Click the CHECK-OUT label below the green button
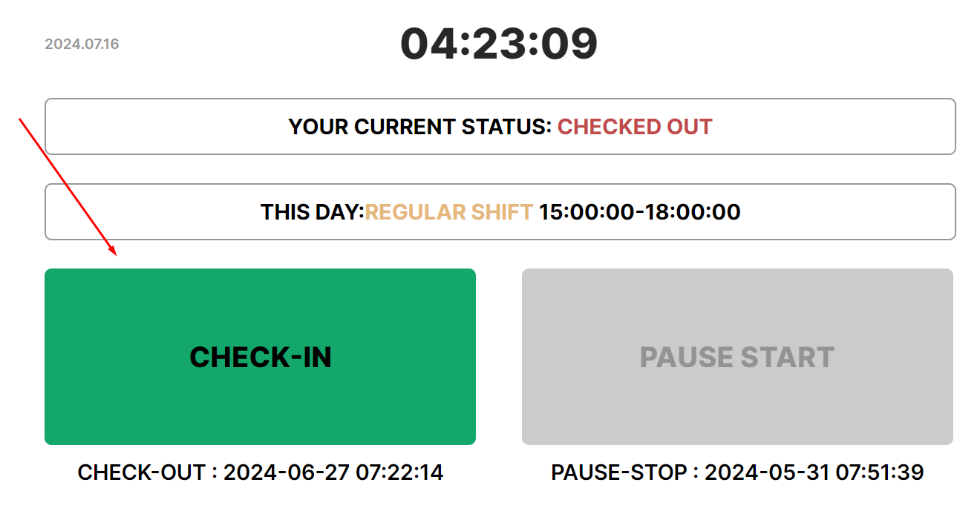Image resolution: width=980 pixels, height=514 pixels. pyautogui.click(x=140, y=472)
